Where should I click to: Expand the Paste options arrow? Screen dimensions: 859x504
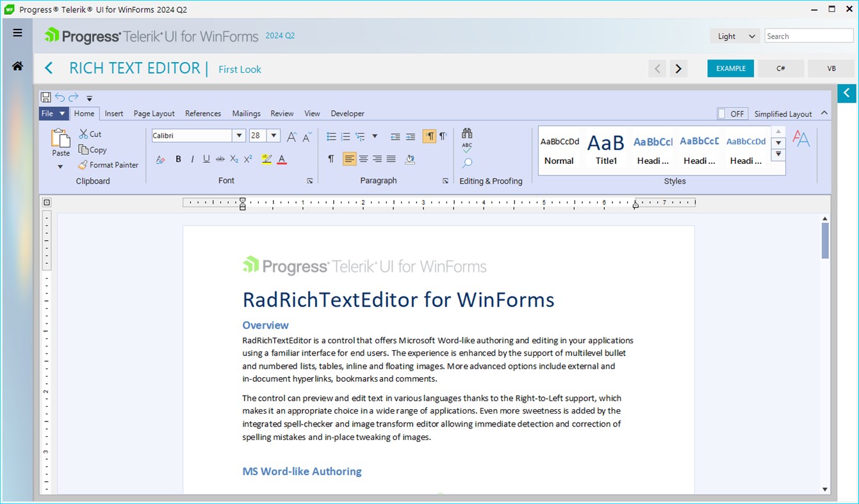[x=61, y=167]
